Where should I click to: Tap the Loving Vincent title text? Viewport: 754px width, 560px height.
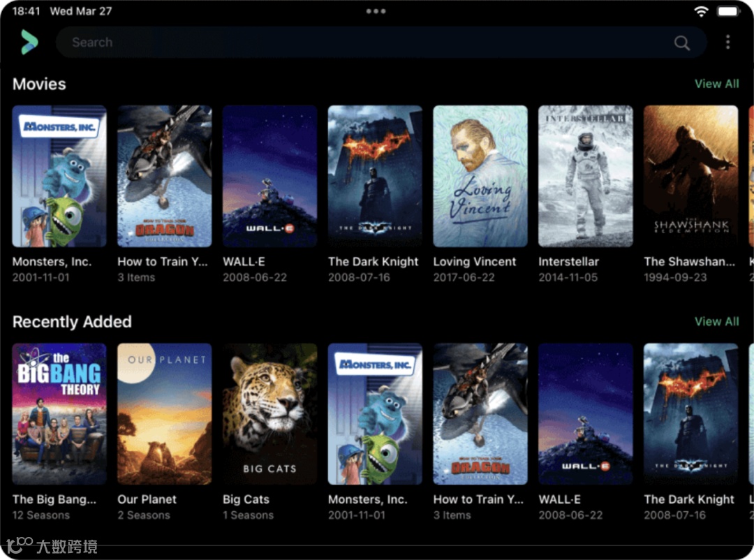tap(475, 262)
